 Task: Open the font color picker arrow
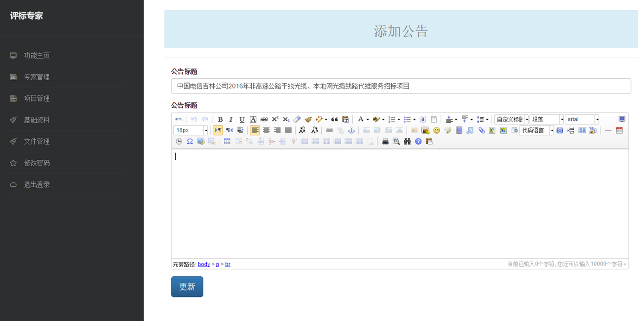click(x=368, y=120)
